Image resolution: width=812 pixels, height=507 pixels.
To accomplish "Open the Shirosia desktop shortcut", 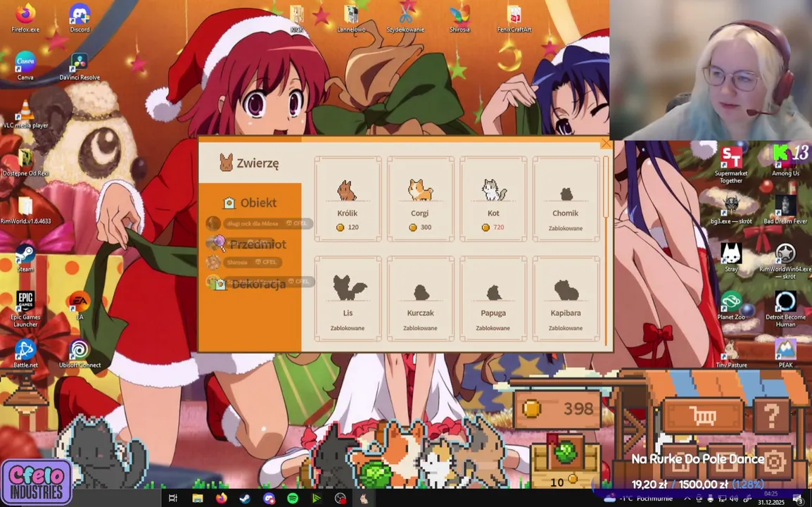I will point(459,18).
